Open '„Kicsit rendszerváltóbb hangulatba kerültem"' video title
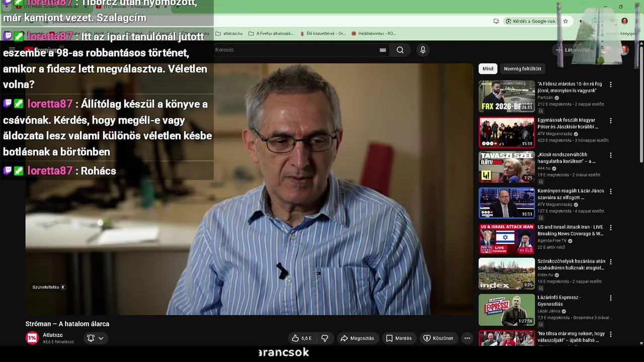 point(567,158)
